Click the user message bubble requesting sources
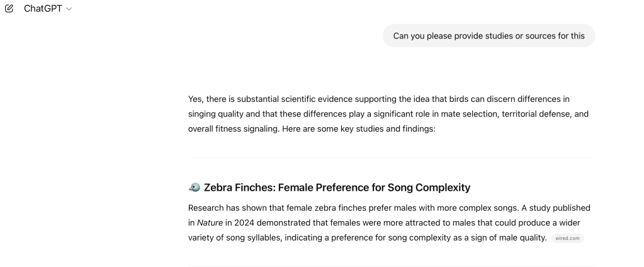The width and height of the screenshot is (644, 267). [x=489, y=36]
